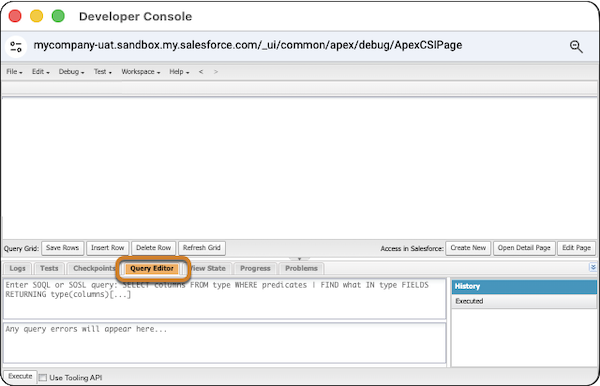Viewport: 600px width, 386px height.
Task: Click the Create New button
Action: [468, 248]
